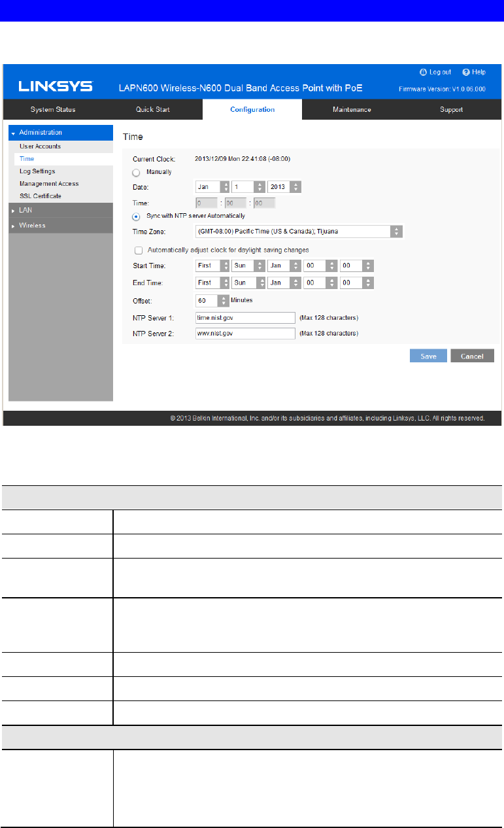Click the NTP Server 1 field
Screen dimensions: 504x828
point(246,318)
